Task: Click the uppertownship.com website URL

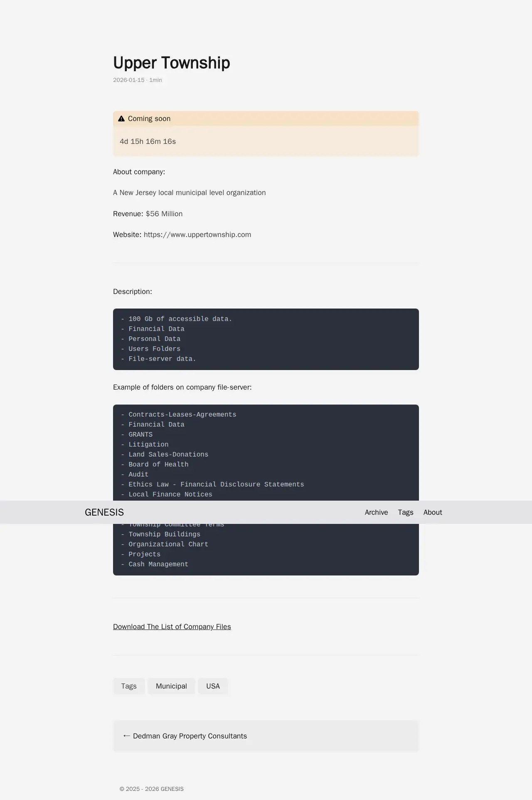Action: (197, 235)
